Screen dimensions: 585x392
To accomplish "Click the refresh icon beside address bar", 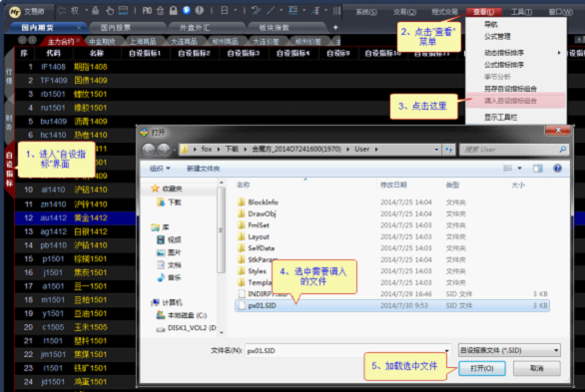I will 449,150.
